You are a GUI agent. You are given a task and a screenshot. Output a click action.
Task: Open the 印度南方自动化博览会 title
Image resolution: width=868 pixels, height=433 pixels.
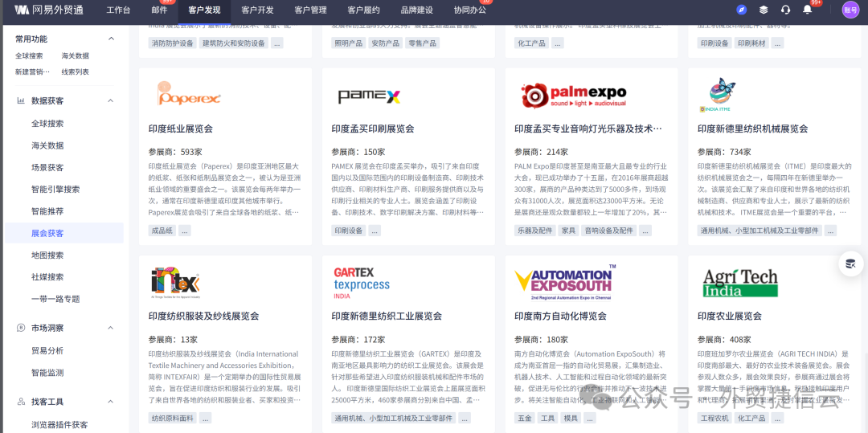coord(560,317)
